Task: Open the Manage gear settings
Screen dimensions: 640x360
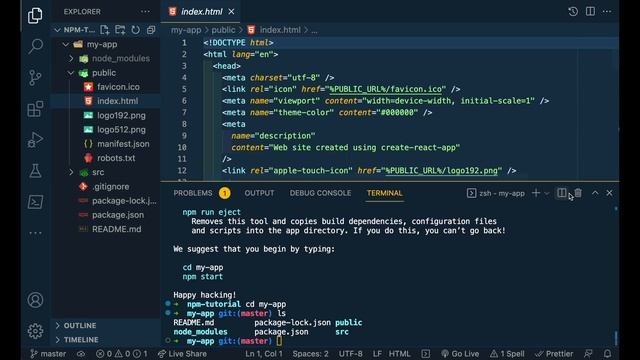Action: click(x=35, y=331)
